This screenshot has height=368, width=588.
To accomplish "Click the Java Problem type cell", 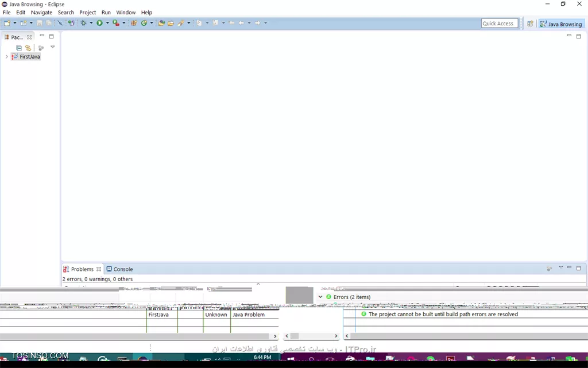I will tap(249, 315).
